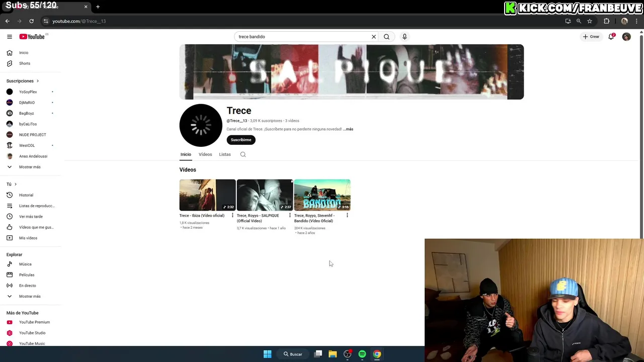Go back with the browser back arrow
The height and width of the screenshot is (362, 644).
click(8, 21)
